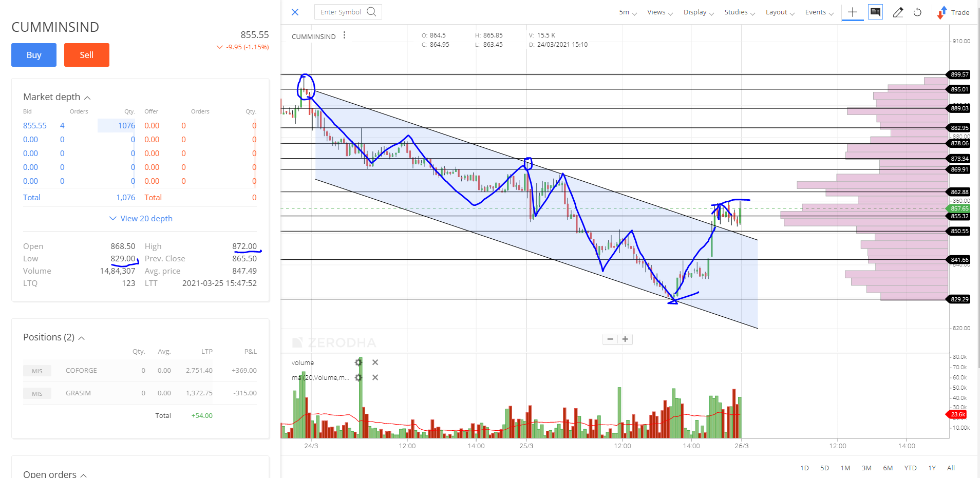
Task: Click the 1076 bid quantity
Action: pos(126,126)
